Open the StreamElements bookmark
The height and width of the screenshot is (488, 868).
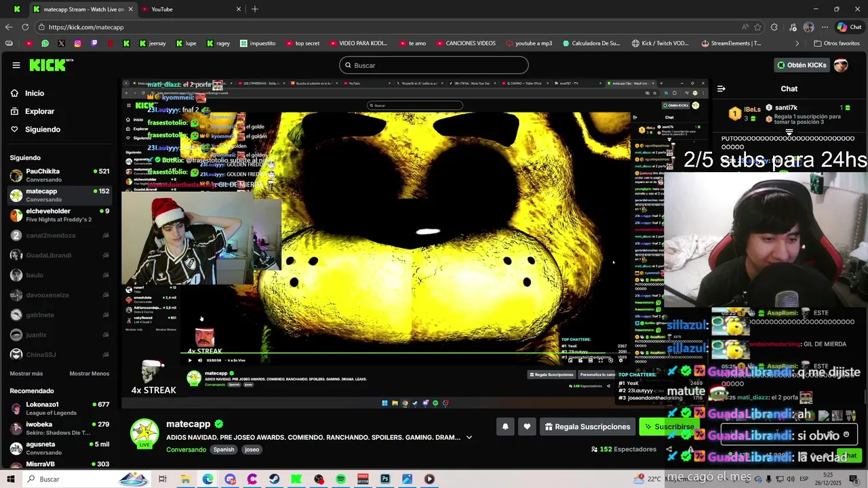(x=731, y=43)
